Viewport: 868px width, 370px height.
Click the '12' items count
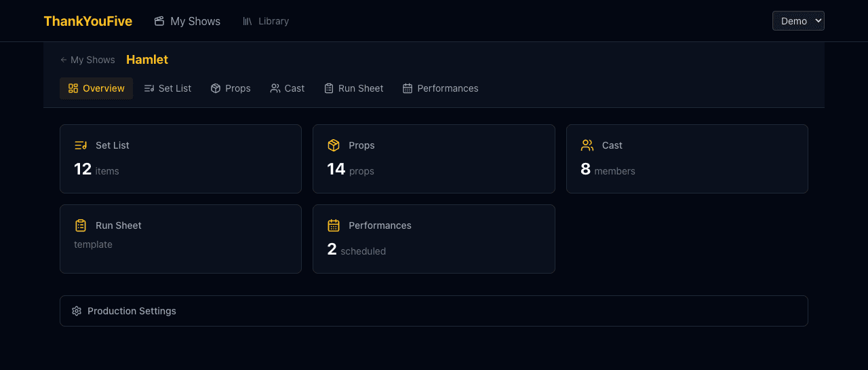click(83, 169)
